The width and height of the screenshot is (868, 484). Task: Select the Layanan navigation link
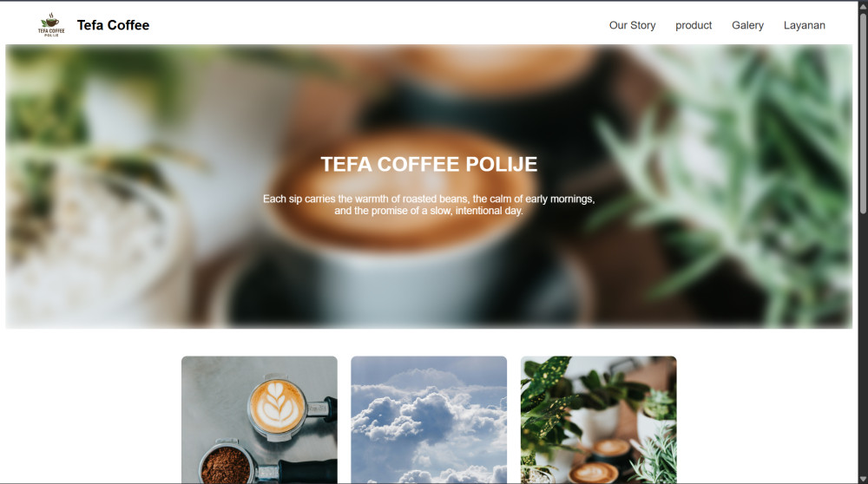(804, 25)
